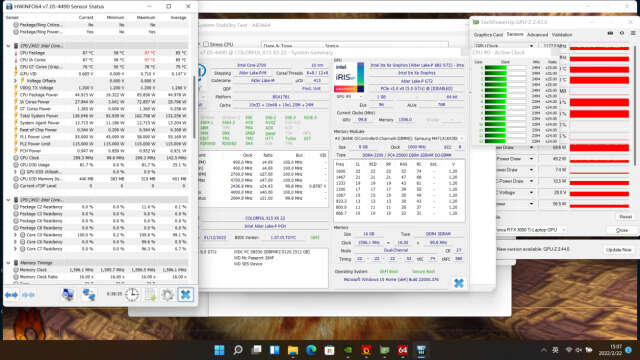
Task: Switch to the Advanced tab in GPU-Z
Action: point(537,35)
